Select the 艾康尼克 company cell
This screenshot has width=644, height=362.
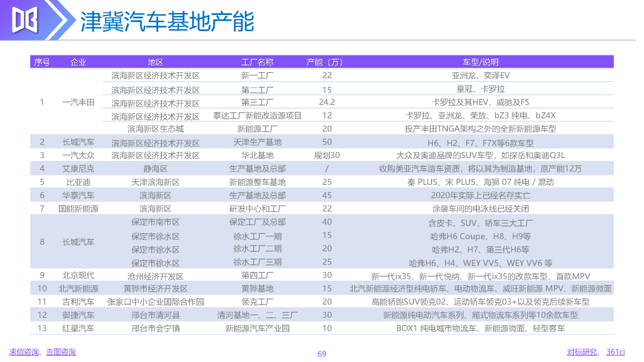coord(78,169)
